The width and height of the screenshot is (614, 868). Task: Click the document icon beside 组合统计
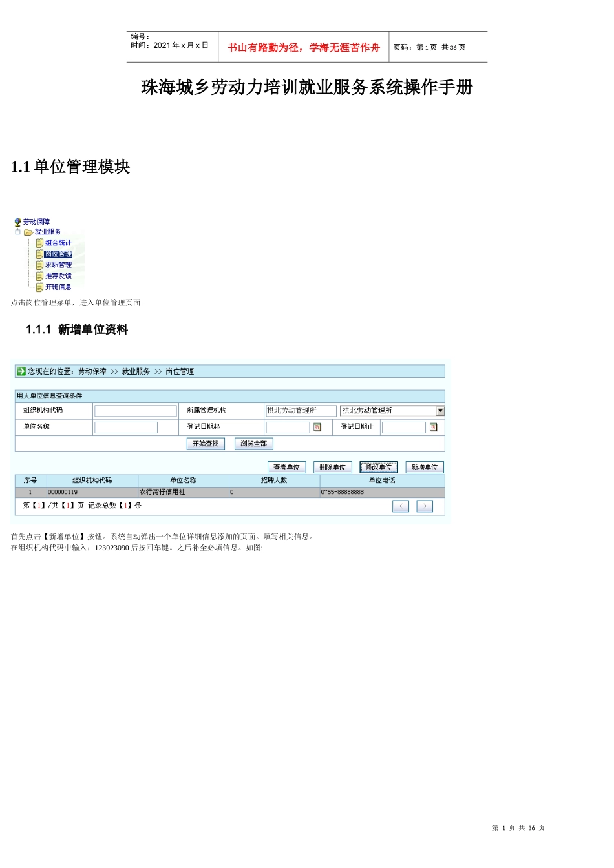pos(39,243)
